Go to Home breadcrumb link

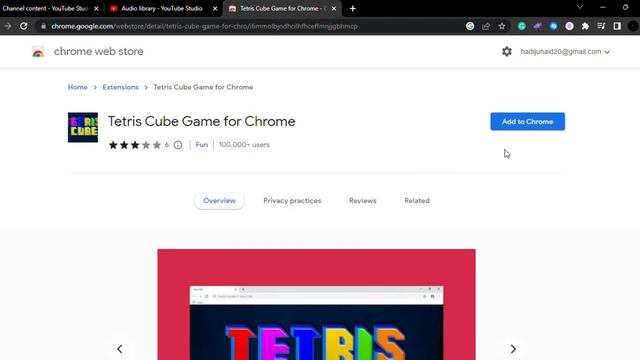[78, 87]
